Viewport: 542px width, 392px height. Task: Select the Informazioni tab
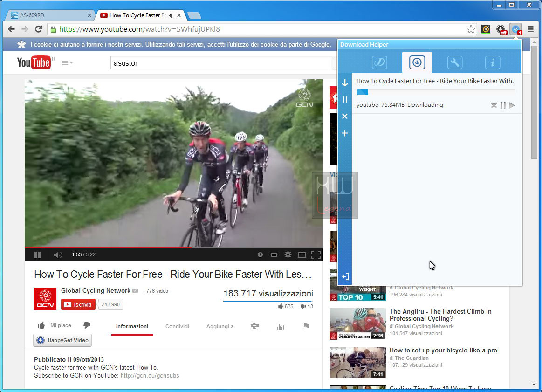coord(132,326)
